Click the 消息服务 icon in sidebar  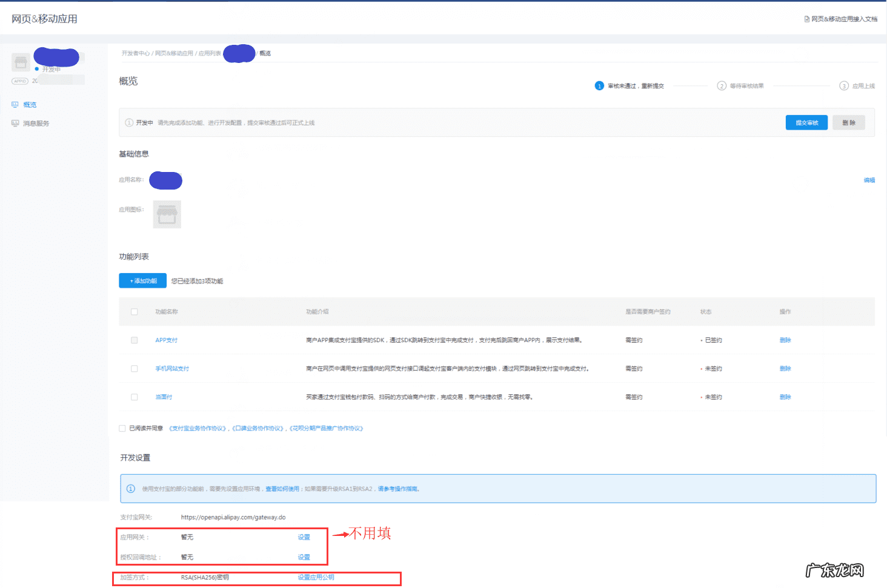pyautogui.click(x=15, y=124)
